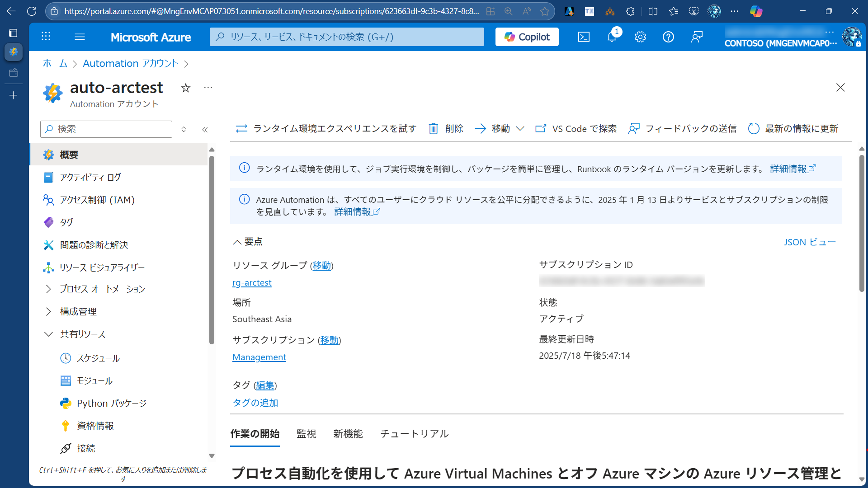The height and width of the screenshot is (488, 868).
Task: Open Cloud Shell from the top bar
Action: [x=584, y=37]
